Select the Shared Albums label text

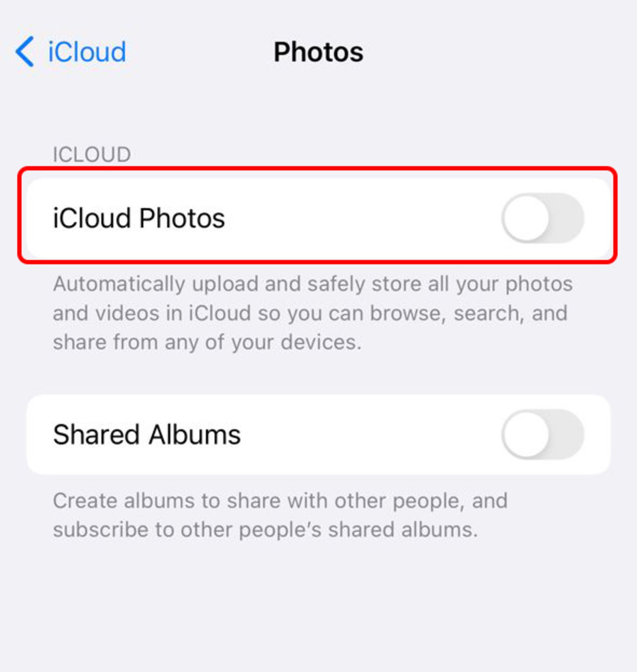pyautogui.click(x=147, y=435)
